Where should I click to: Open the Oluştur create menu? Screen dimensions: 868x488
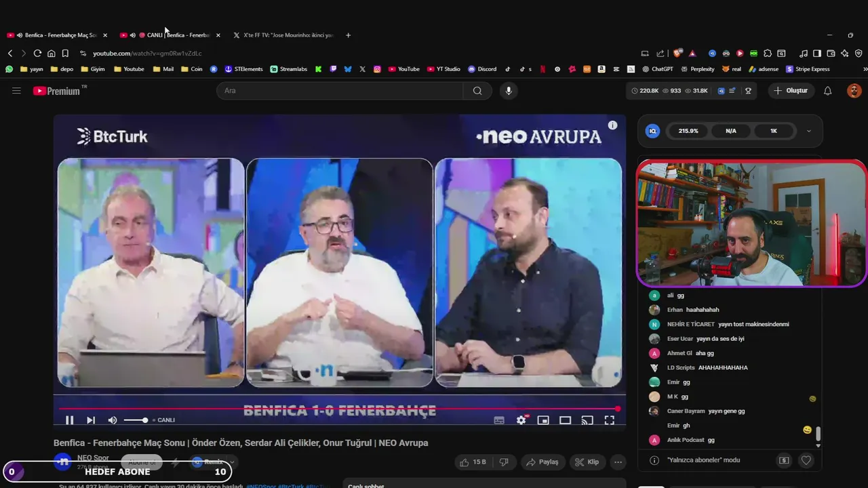(x=791, y=90)
